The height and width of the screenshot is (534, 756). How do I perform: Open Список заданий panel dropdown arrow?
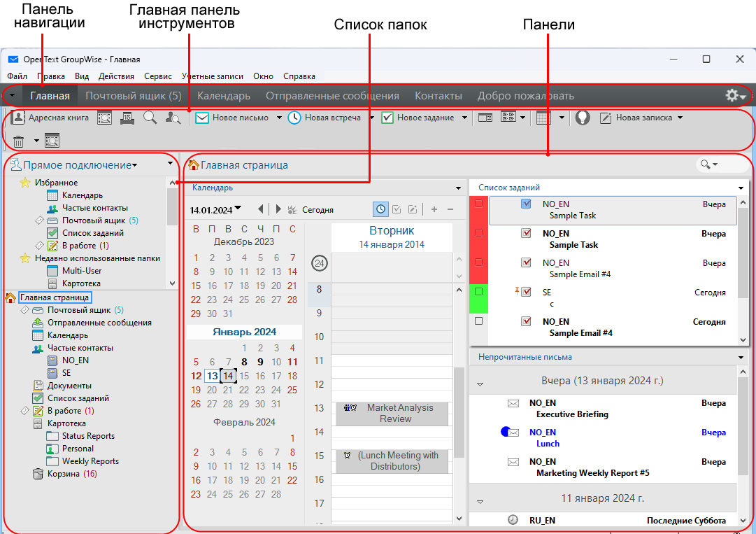[x=741, y=188]
